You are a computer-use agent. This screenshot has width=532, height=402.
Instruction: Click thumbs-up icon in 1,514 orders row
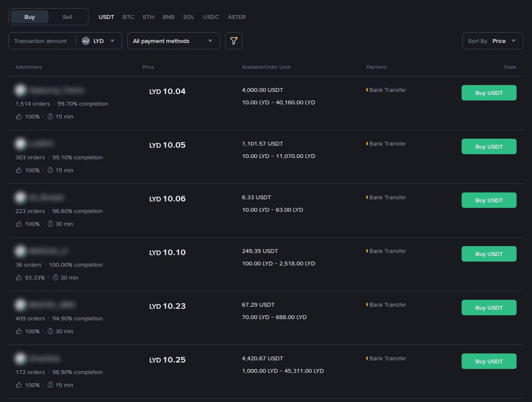19,116
